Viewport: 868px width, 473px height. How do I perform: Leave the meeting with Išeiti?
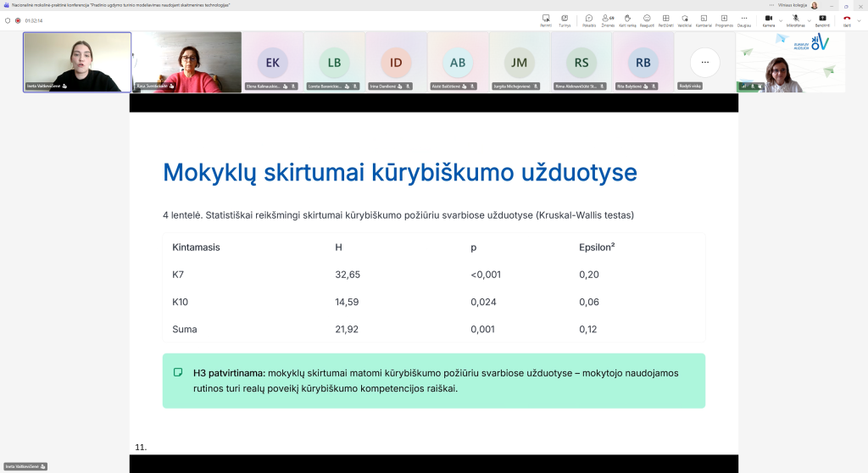coord(846,19)
